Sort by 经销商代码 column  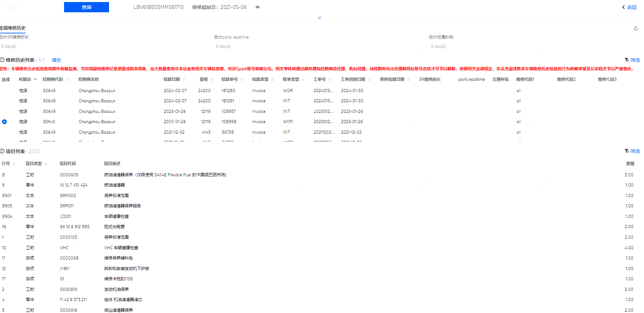click(x=67, y=80)
